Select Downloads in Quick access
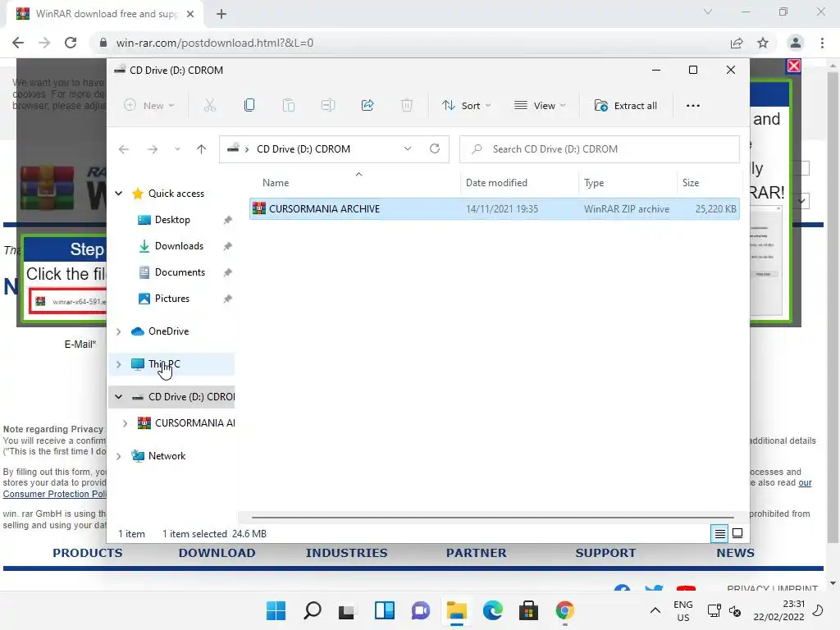This screenshot has width=840, height=630. coord(179,246)
